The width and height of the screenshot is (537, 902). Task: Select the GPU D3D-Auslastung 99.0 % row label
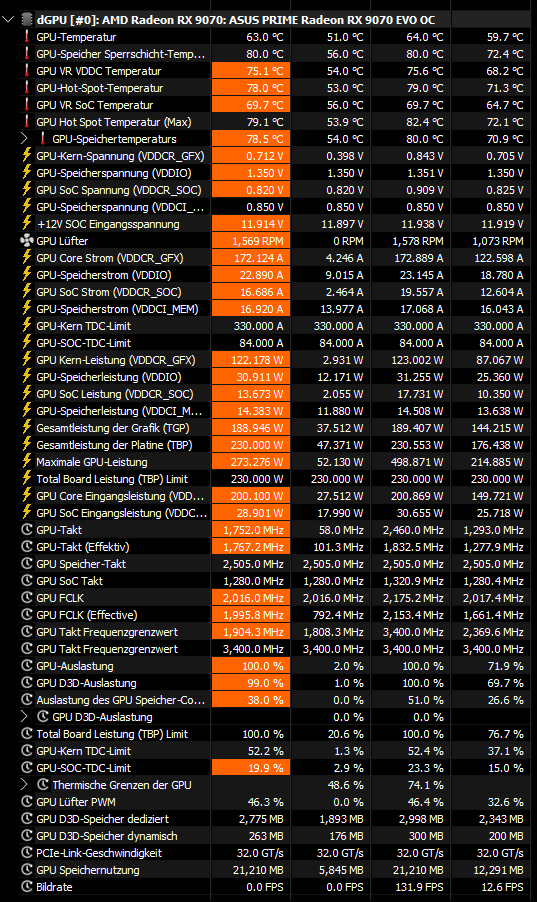click(86, 683)
